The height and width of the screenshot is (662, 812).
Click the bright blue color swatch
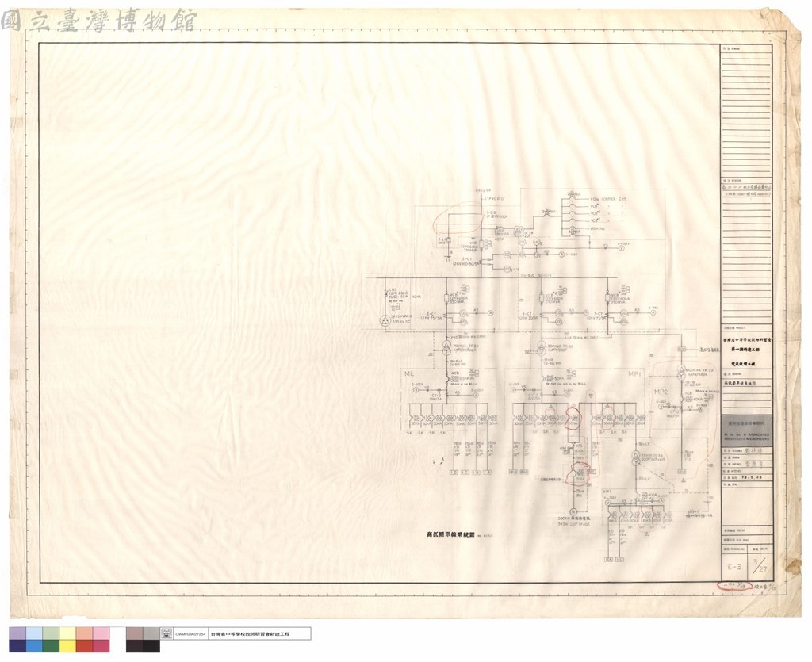click(34, 645)
